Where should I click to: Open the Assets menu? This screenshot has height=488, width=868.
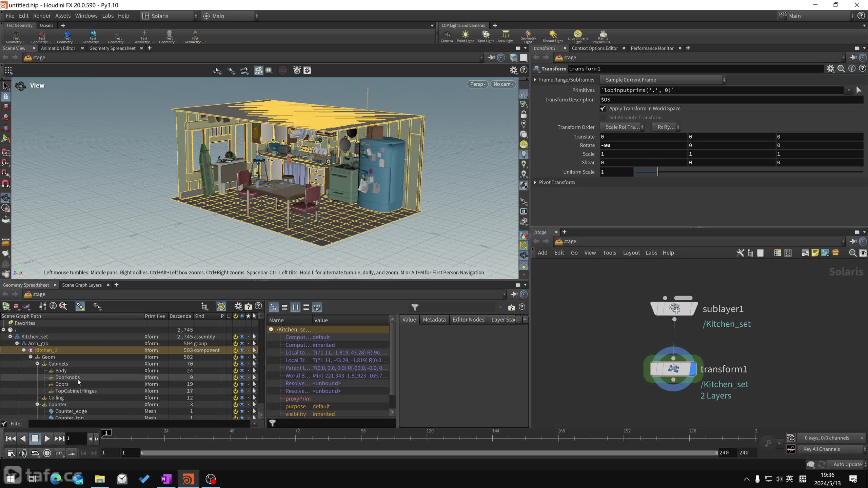63,16
